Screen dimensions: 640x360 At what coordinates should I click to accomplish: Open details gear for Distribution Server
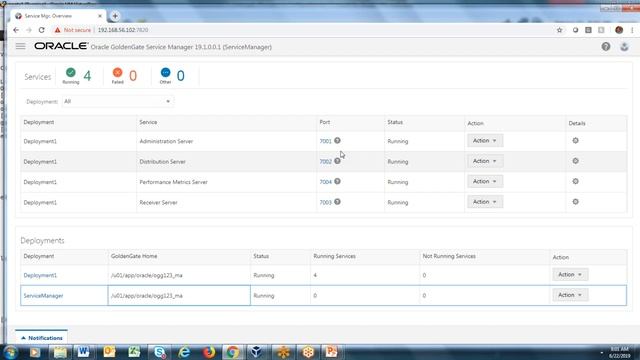tap(576, 161)
